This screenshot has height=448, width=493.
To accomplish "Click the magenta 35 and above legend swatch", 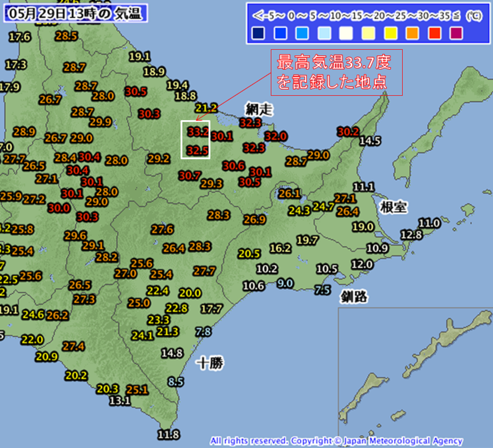I will pyautogui.click(x=456, y=33).
